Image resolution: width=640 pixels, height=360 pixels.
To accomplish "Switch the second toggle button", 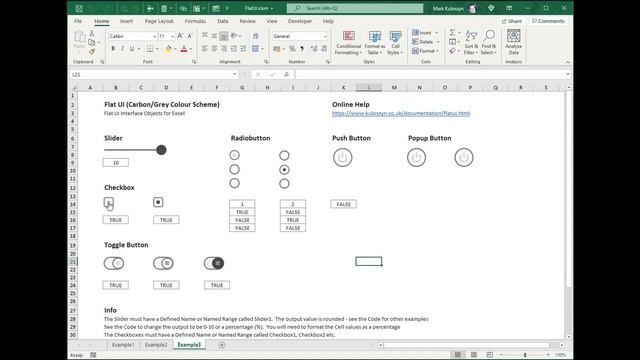I will point(163,263).
